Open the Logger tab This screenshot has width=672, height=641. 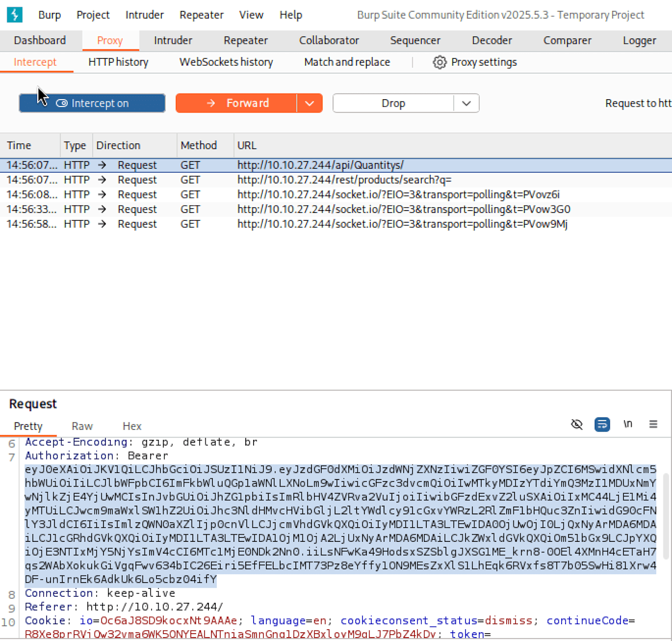tap(640, 40)
